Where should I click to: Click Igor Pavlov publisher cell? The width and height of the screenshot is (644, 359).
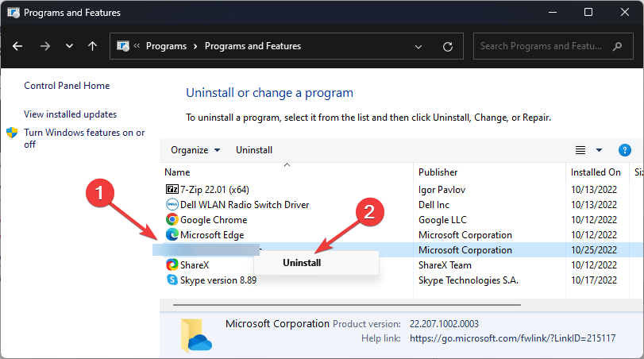(442, 189)
